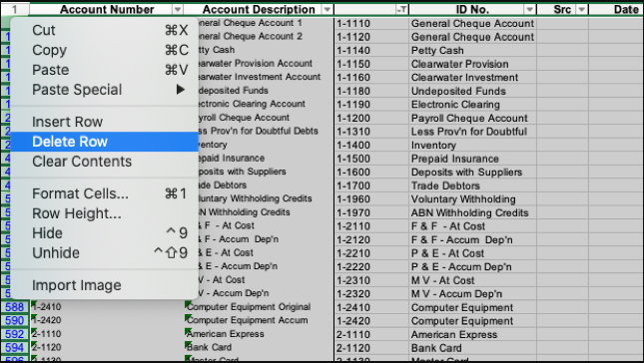Select row header 588
Viewport: 644px width, 363px height.
(x=15, y=307)
